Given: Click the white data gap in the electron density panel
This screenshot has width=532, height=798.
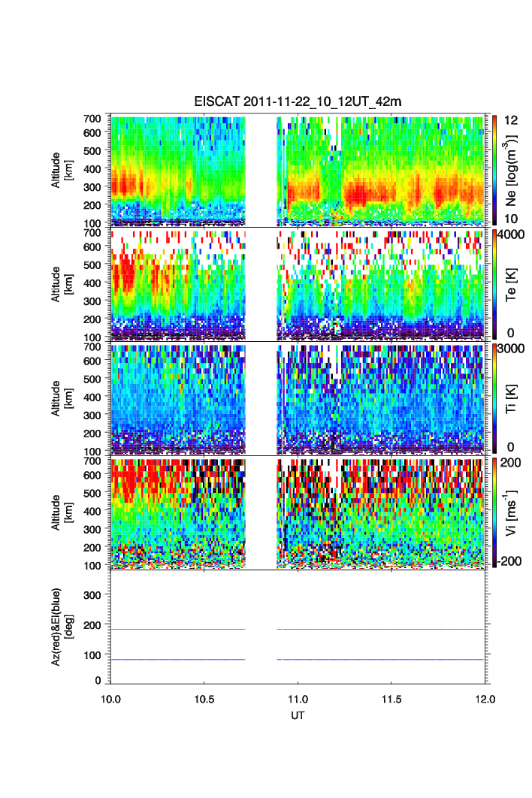Looking at the screenshot, I should coord(261,169).
